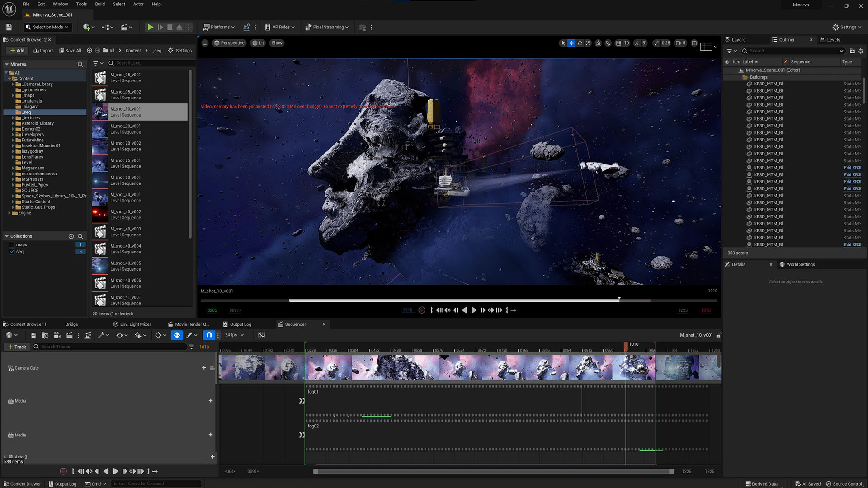Click the record button under the viewport
Image resolution: width=868 pixels, height=488 pixels.
pyautogui.click(x=422, y=310)
